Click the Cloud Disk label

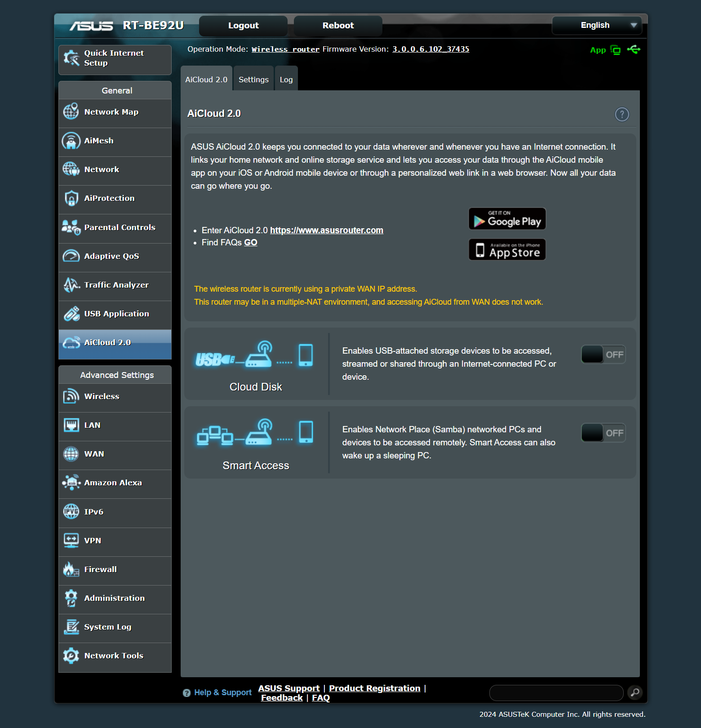pyautogui.click(x=256, y=387)
